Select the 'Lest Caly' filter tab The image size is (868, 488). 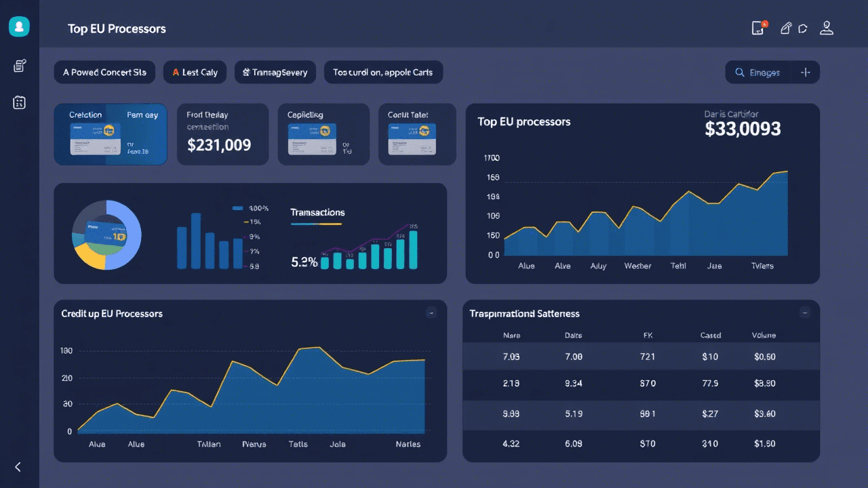[195, 73]
